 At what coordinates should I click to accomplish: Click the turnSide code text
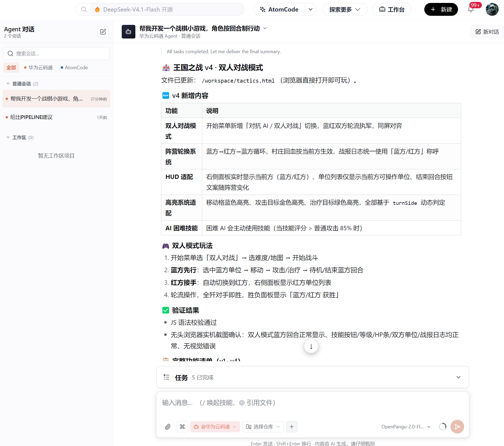(404, 203)
